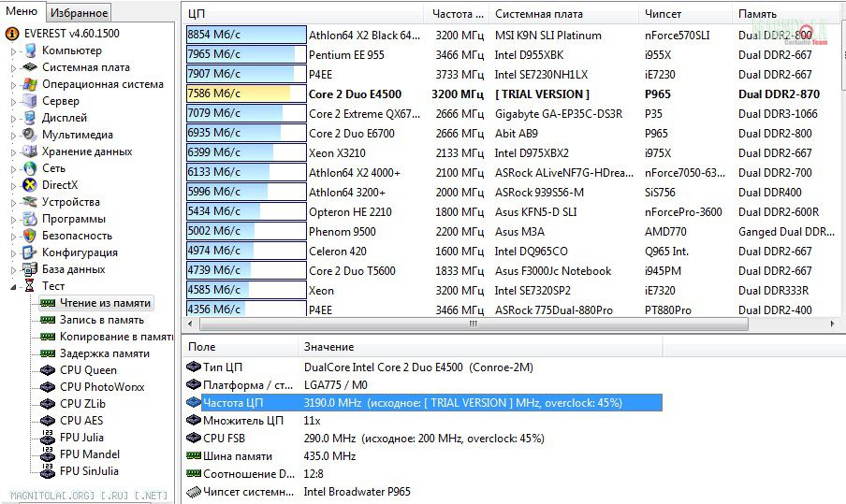This screenshot has height=504, width=846.
Task: Select the Частота ЦП field row
Action: (x=424, y=403)
